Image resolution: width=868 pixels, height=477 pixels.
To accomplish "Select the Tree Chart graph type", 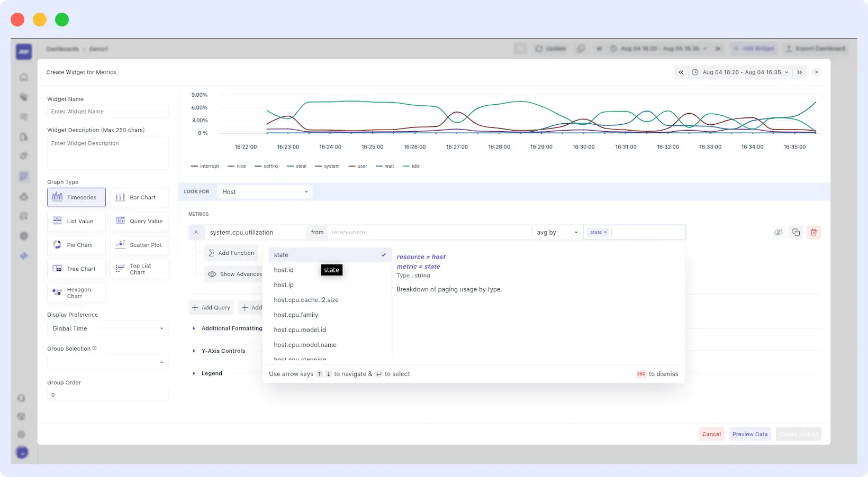I will [76, 269].
